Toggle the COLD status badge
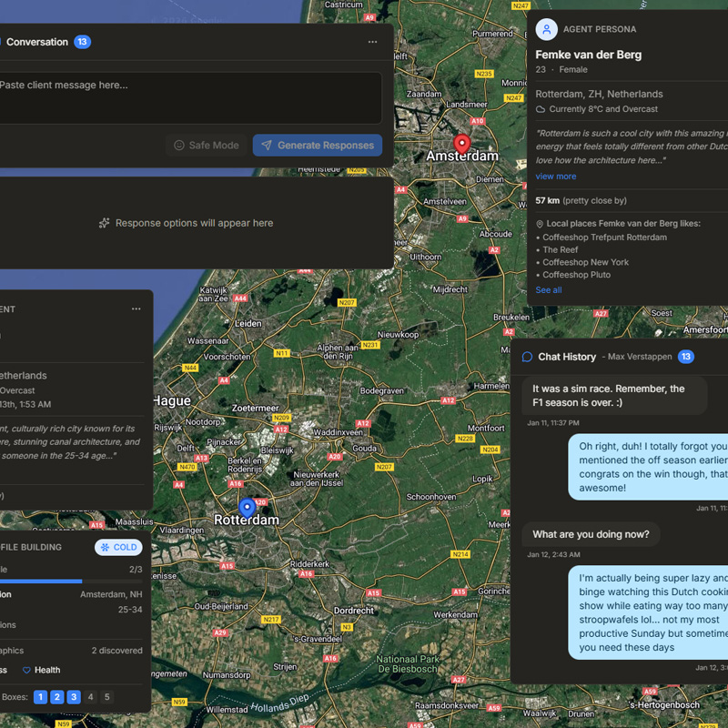The image size is (728, 728). pos(118,547)
